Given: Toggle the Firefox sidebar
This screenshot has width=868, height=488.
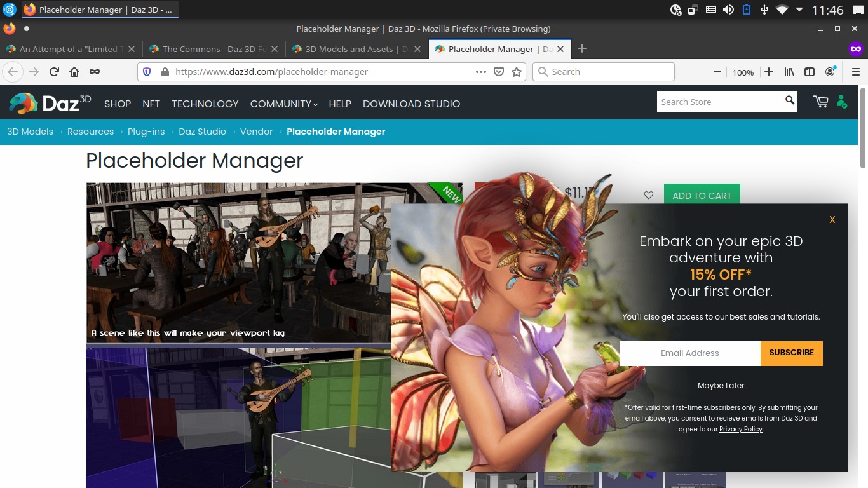Looking at the screenshot, I should click(810, 72).
